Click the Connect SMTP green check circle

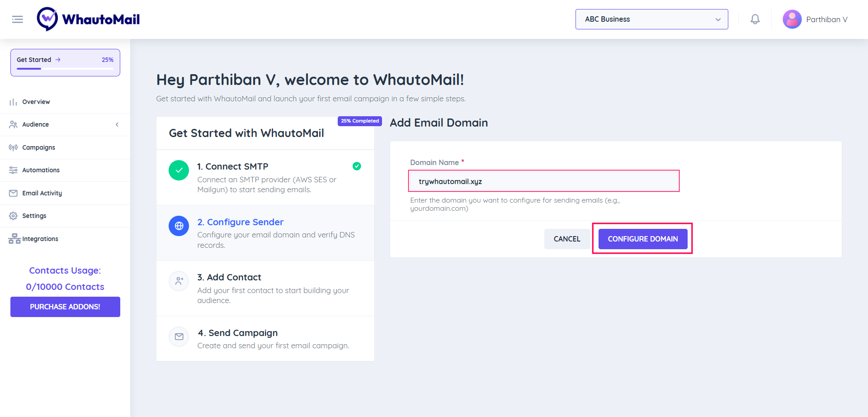coord(179,171)
